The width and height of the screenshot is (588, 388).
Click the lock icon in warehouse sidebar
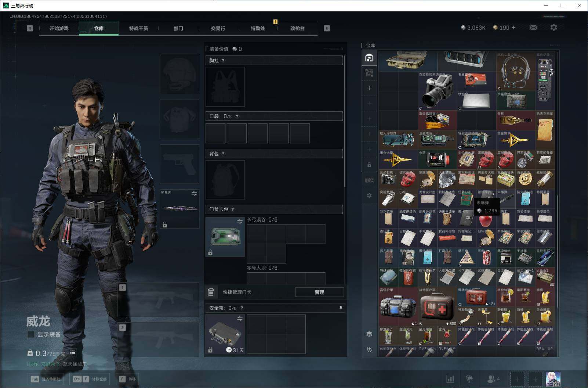[x=369, y=165]
